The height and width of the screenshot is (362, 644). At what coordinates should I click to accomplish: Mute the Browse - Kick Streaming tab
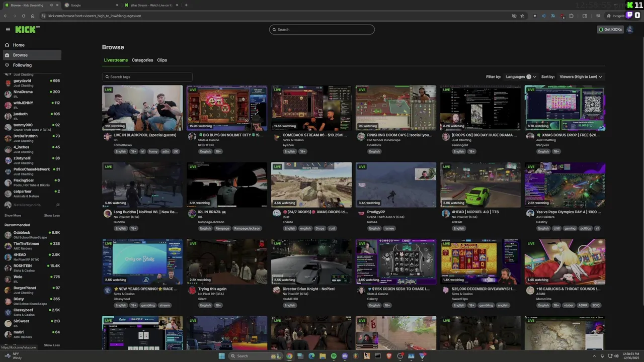click(x=51, y=5)
